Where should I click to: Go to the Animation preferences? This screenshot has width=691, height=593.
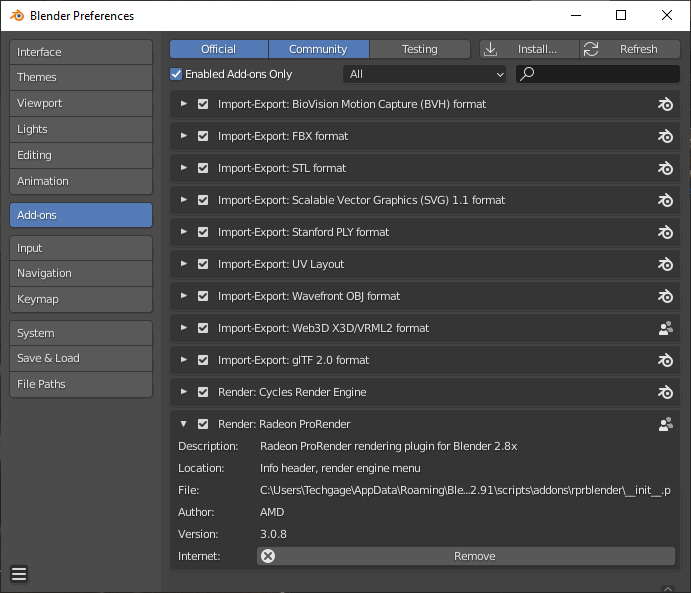(x=81, y=181)
